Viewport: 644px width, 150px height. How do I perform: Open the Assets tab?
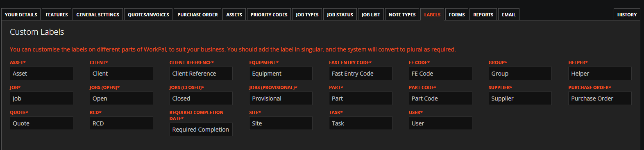pyautogui.click(x=234, y=14)
